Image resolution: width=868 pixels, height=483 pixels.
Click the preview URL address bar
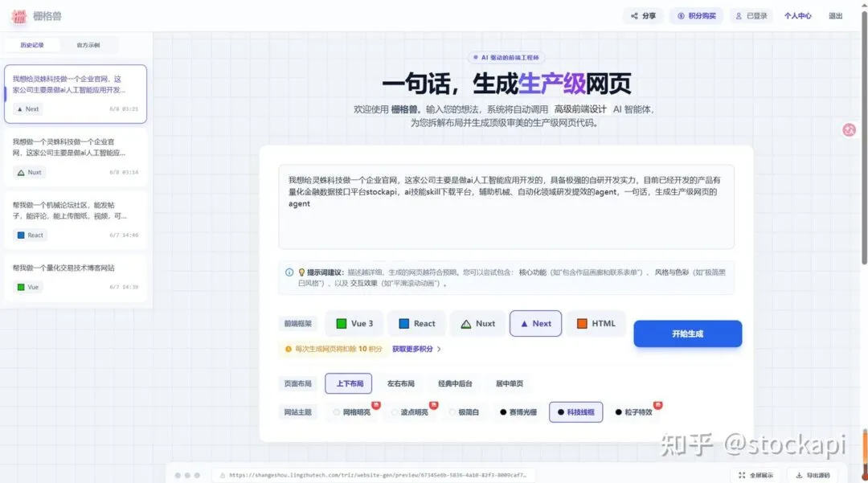[374, 475]
